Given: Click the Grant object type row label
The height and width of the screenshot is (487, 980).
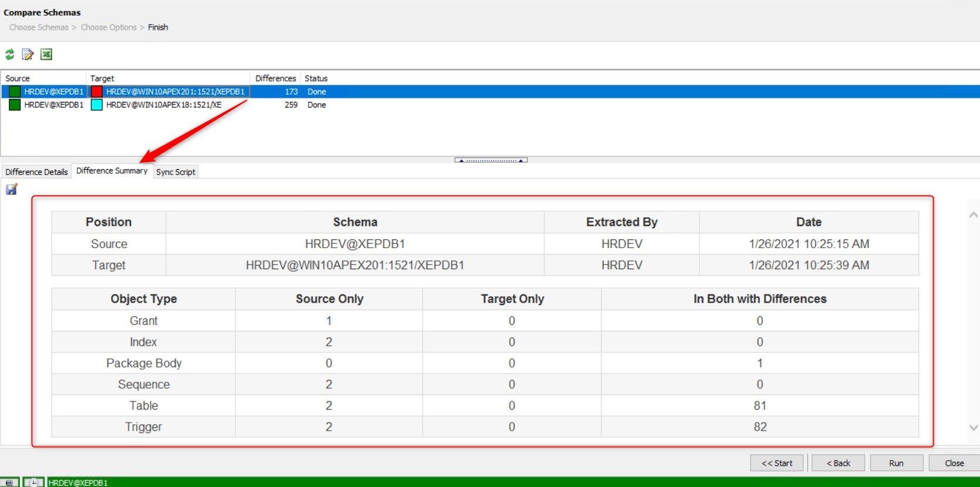Looking at the screenshot, I should coord(143,321).
